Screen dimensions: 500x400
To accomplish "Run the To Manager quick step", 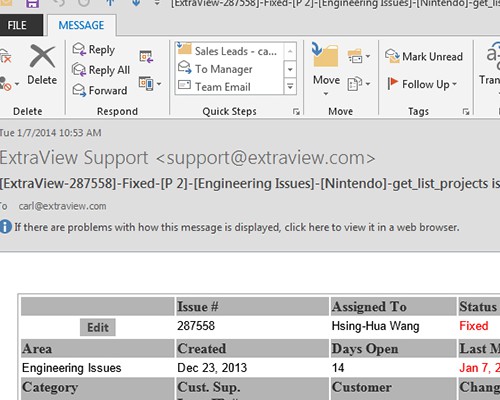I will [x=229, y=69].
